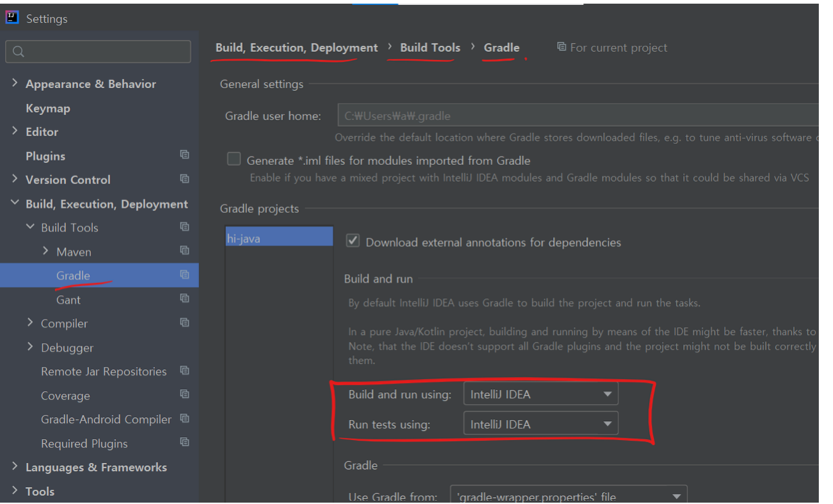This screenshot has height=504, width=833.
Task: Click the IntelliJ IDEA logo in title bar
Action: [12, 18]
